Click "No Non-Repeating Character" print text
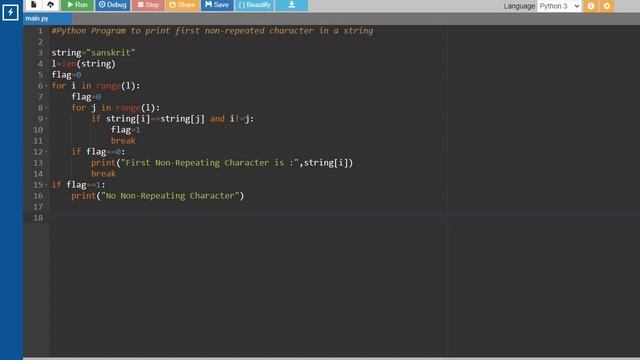Image resolution: width=640 pixels, height=360 pixels. (170, 196)
